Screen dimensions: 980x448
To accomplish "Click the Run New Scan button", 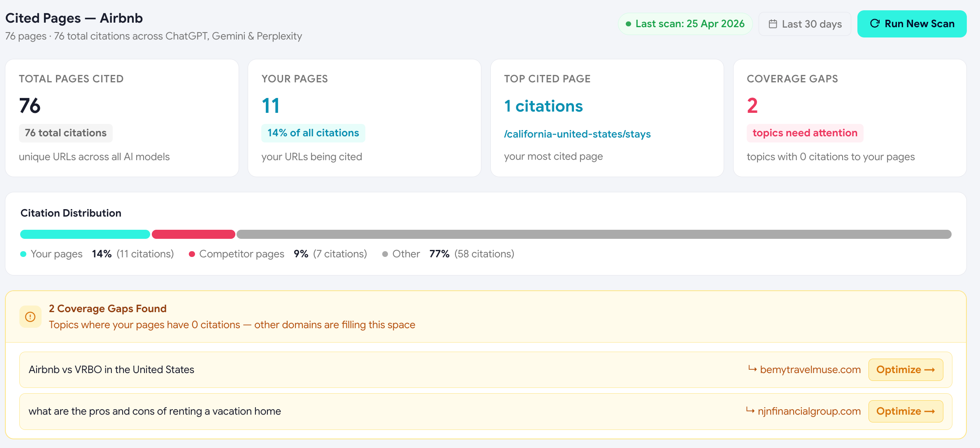I will click(x=912, y=24).
